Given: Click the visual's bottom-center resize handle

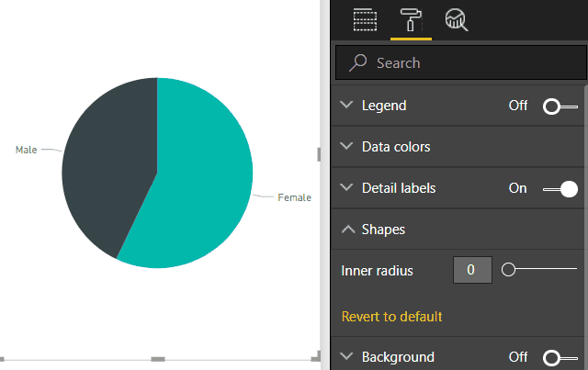Looking at the screenshot, I should pos(158,359).
